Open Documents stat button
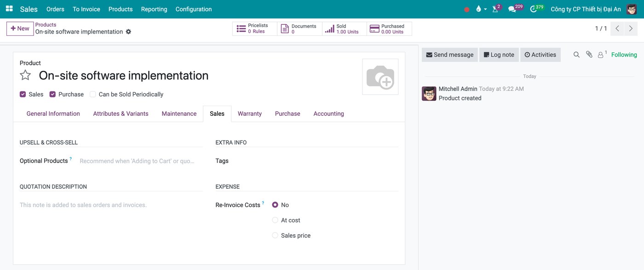Viewport: 644px width, 270px height. point(299,28)
